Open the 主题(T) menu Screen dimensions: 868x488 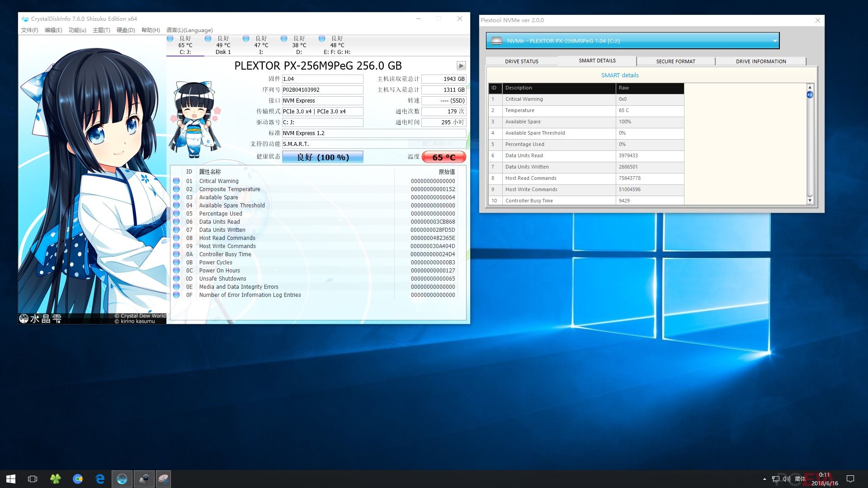tap(101, 30)
